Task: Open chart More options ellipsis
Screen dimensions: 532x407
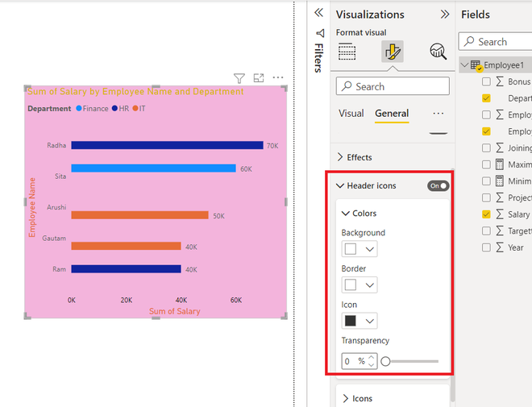Action: 278,77
